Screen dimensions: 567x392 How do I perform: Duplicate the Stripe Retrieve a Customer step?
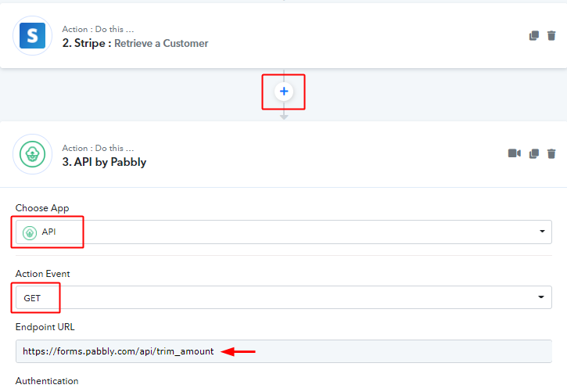pos(533,35)
